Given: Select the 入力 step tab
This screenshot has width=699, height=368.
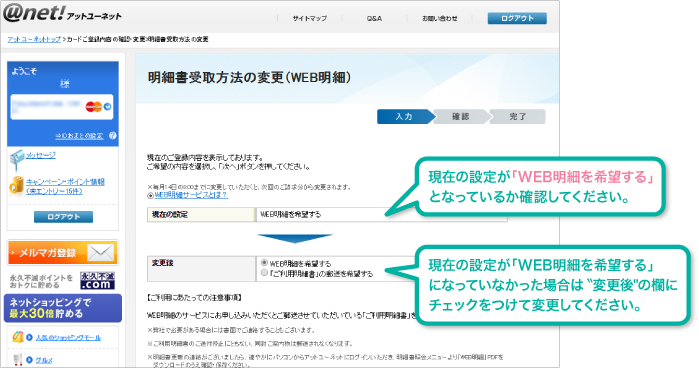Looking at the screenshot, I should 406,116.
